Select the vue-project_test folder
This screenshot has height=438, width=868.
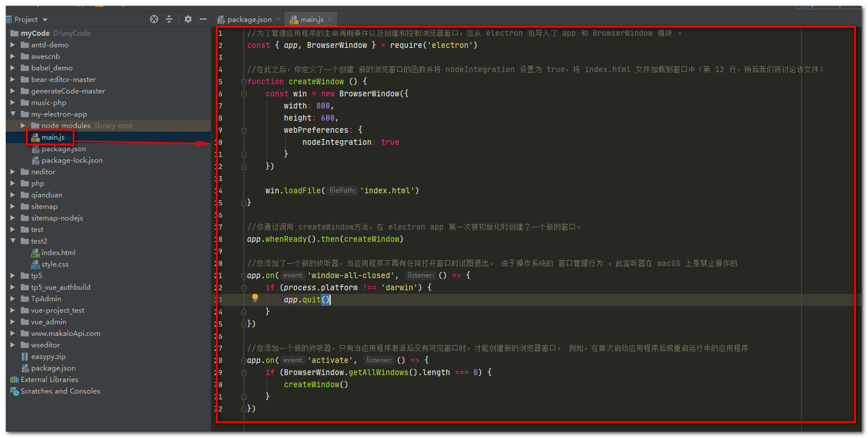(58, 310)
